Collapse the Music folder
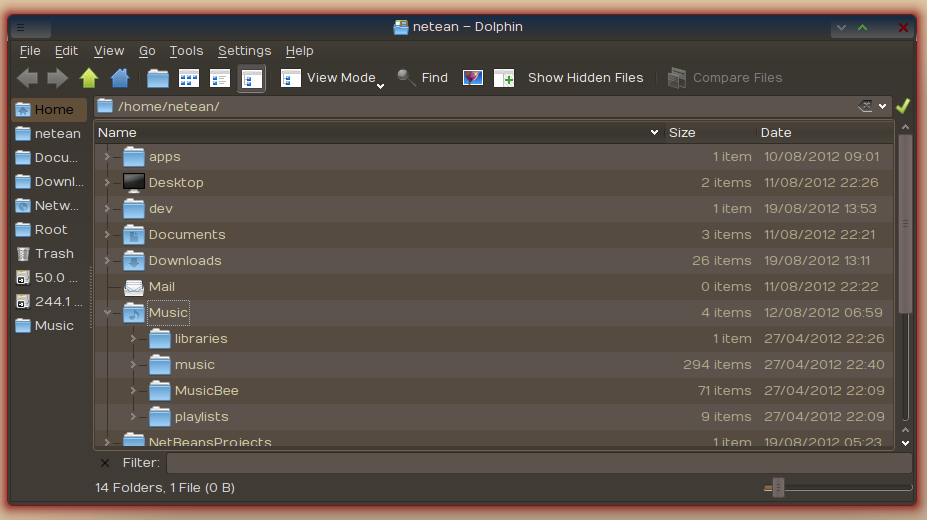The height and width of the screenshot is (520, 927). pos(107,313)
